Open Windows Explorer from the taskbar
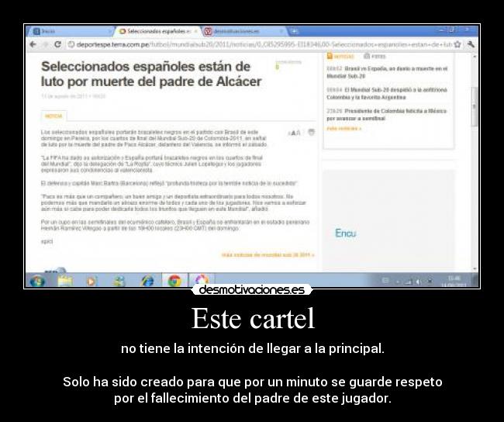Image resolution: width=504 pixels, height=422 pixels. (x=65, y=281)
